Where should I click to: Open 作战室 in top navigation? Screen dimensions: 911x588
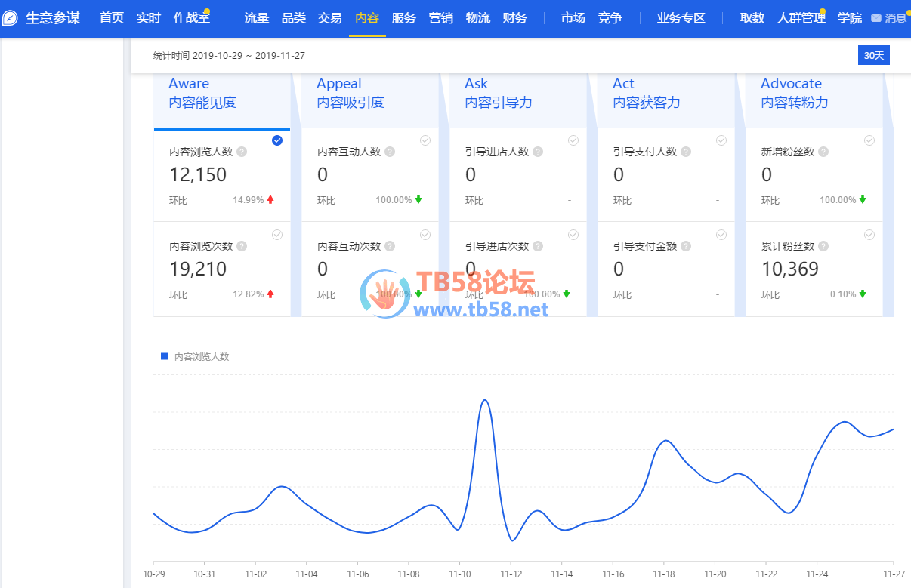pos(192,18)
